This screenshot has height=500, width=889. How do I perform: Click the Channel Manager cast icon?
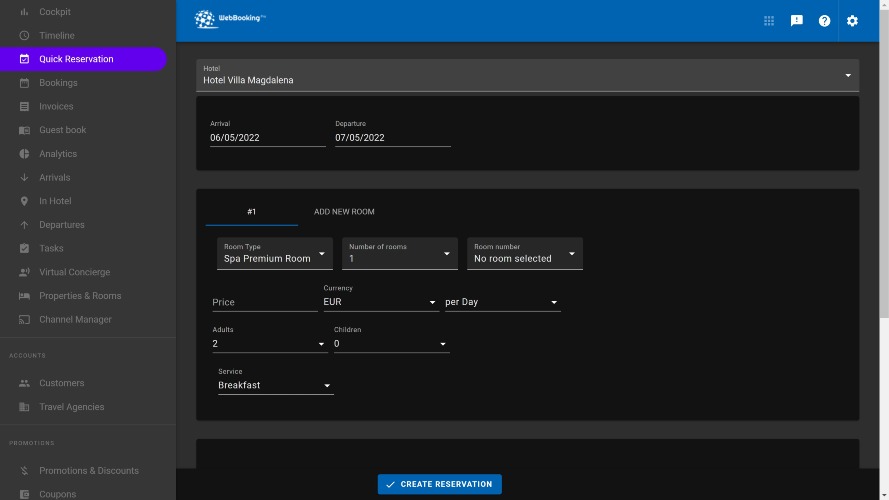[x=24, y=320]
